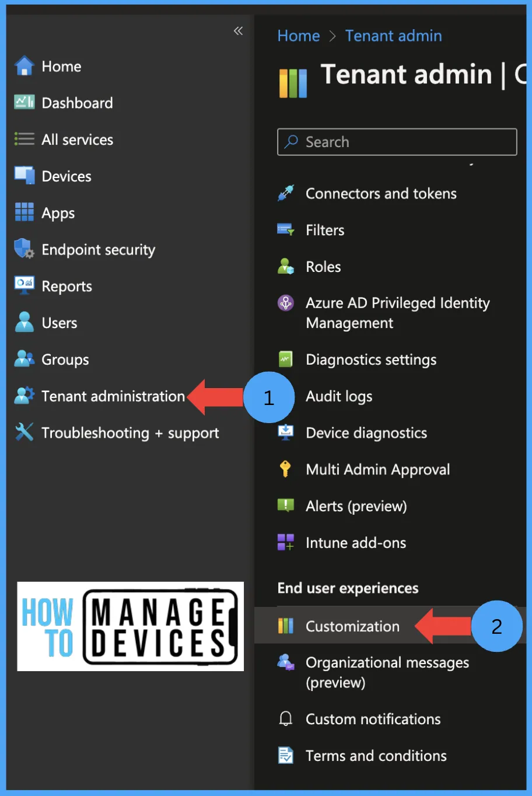Open Diagnostics settings

coord(371,359)
